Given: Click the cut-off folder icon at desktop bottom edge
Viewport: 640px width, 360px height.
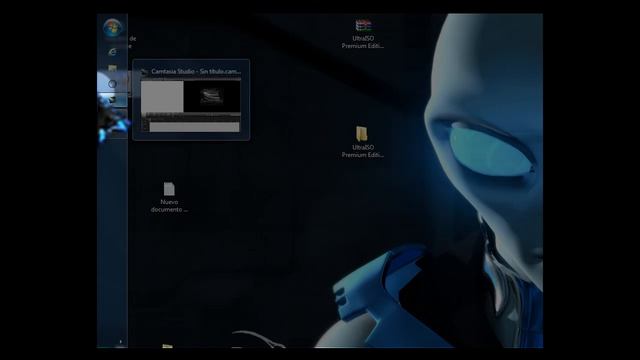Looking at the screenshot, I should (x=167, y=346).
